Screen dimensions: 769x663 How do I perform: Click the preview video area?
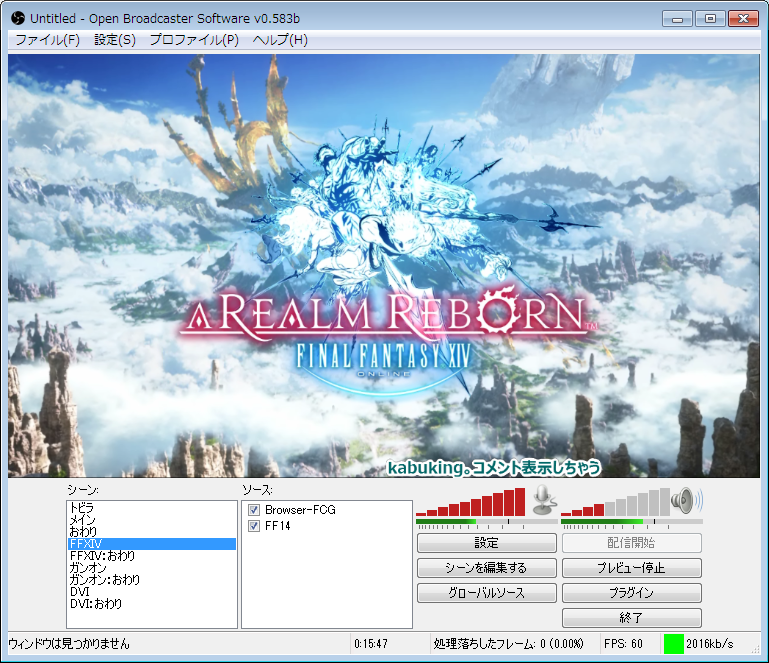tap(384, 266)
